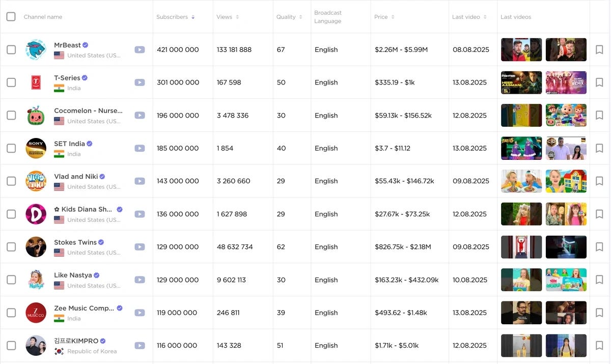
Task: Check the T-Series row checkbox
Action: click(x=11, y=82)
